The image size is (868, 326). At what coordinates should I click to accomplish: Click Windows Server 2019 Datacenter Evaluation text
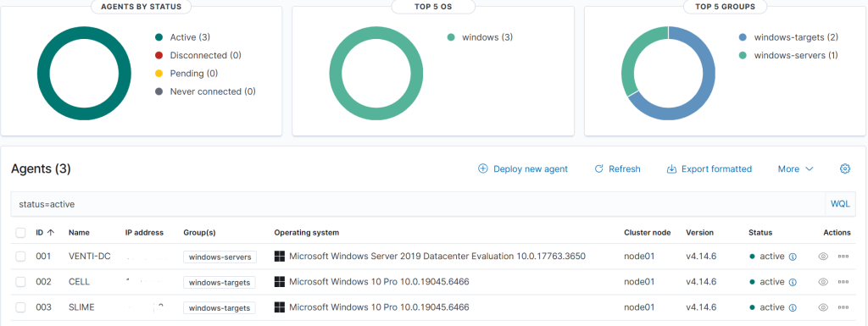[x=437, y=257]
